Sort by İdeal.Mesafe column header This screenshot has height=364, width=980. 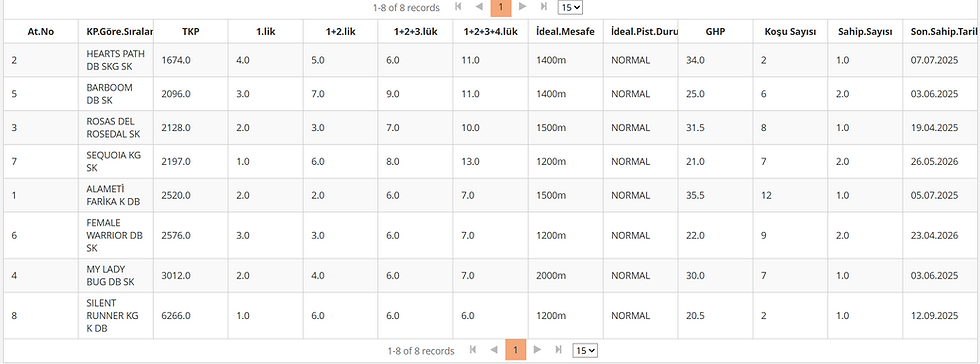tap(566, 32)
